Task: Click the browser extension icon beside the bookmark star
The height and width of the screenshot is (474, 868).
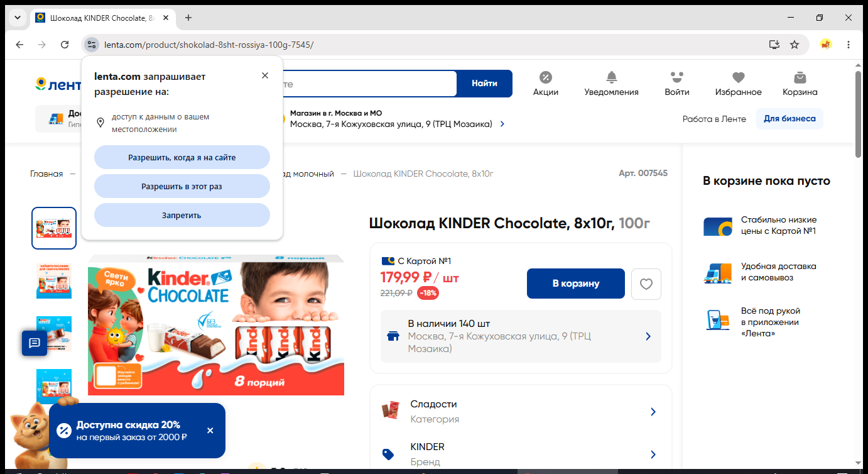Action: point(826,45)
